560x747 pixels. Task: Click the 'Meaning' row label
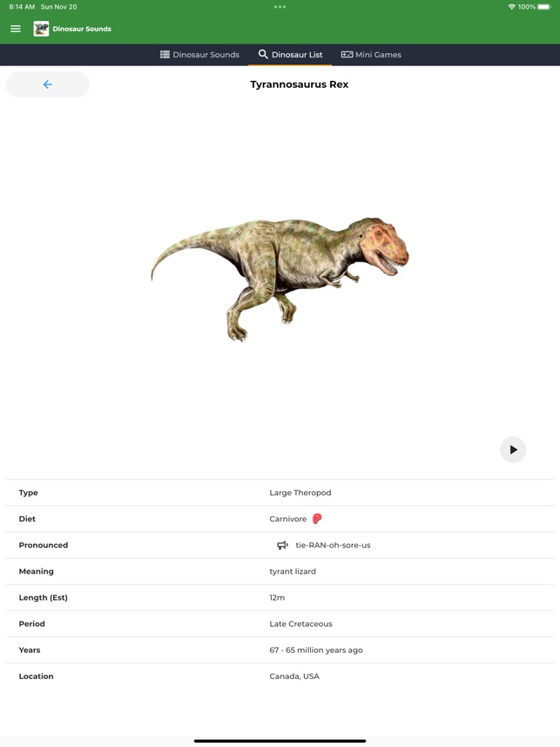37,571
